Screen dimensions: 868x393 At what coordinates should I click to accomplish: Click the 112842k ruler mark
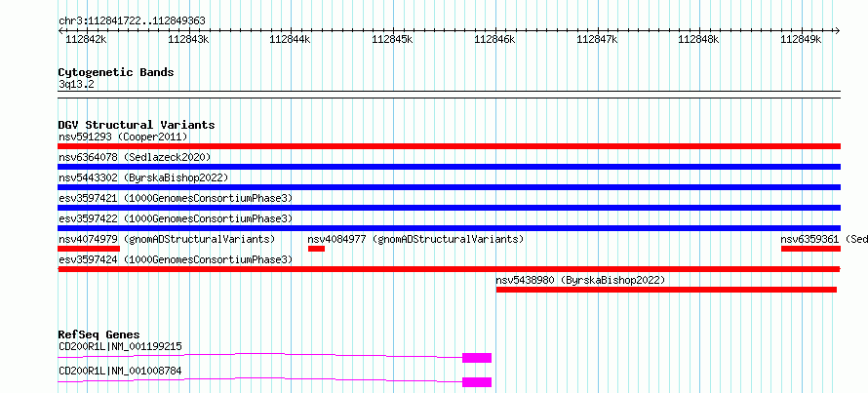pyautogui.click(x=87, y=39)
